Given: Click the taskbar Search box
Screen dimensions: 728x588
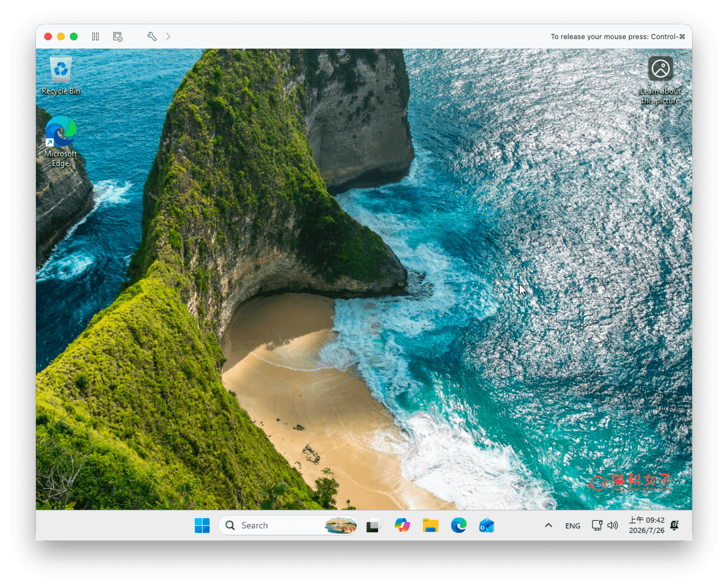Looking at the screenshot, I should coord(288,525).
